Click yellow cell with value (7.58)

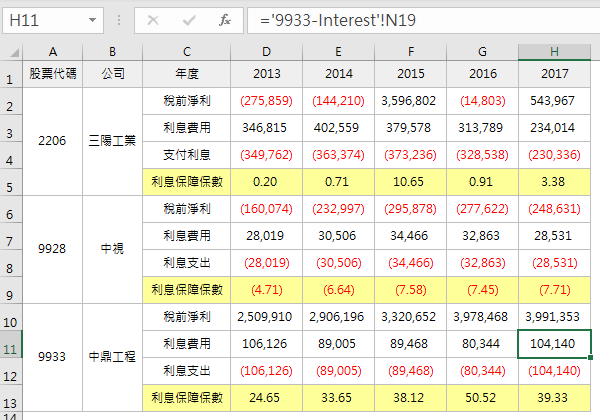click(x=411, y=290)
